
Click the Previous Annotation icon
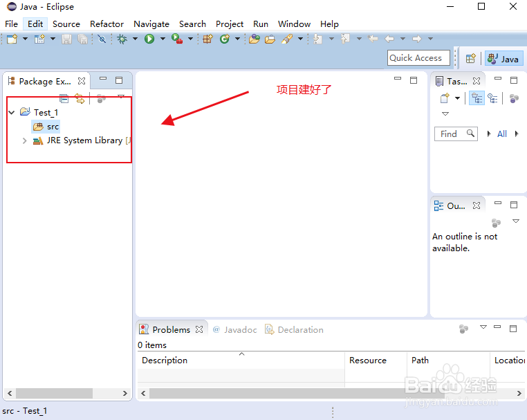click(345, 39)
